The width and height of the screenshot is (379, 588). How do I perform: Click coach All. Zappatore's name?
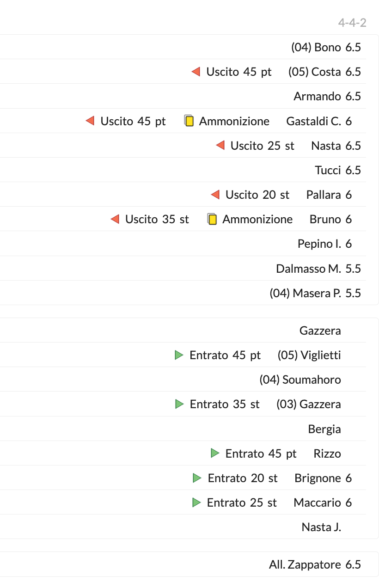(x=305, y=564)
